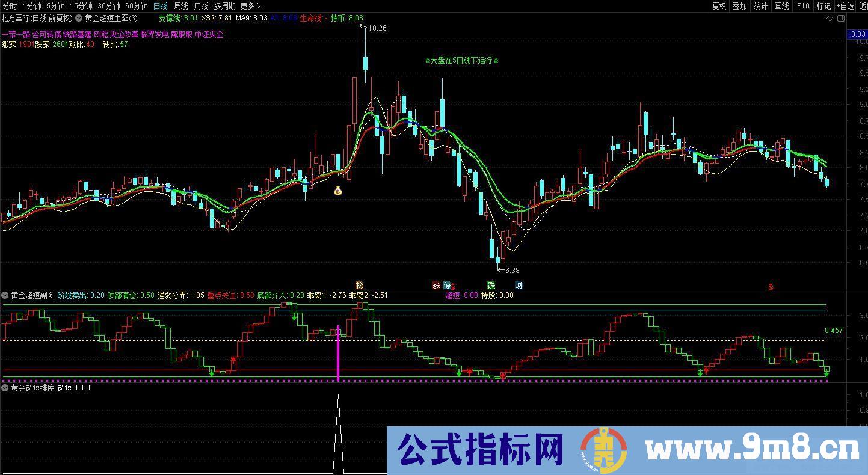Click the 6.38 low price label
Screen dimensions: 868x475
click(512, 270)
